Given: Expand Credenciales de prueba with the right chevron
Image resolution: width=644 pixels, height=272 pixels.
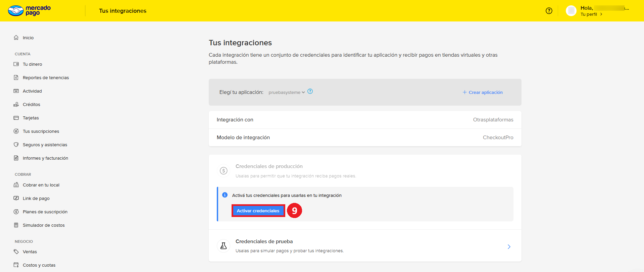Looking at the screenshot, I should tap(509, 247).
